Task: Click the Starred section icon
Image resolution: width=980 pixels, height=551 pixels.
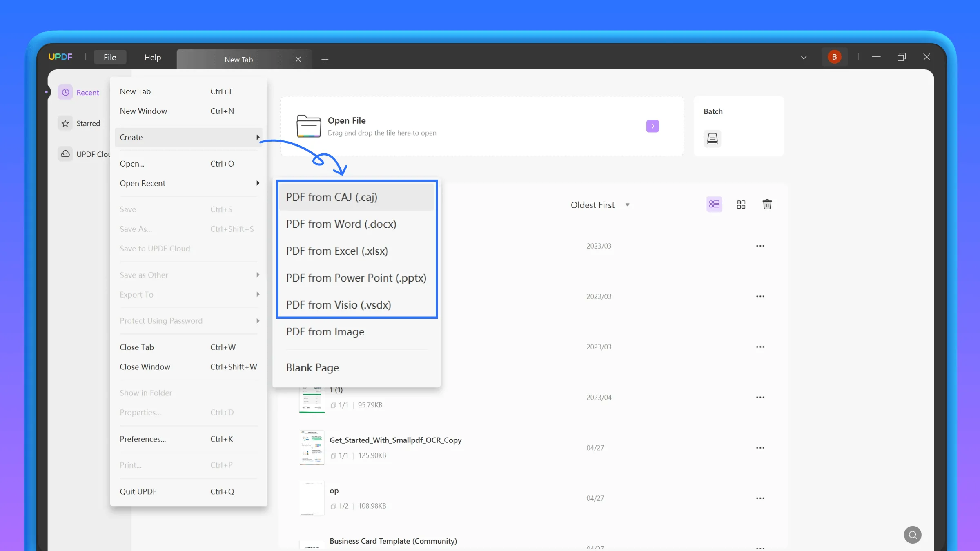Action: click(x=65, y=123)
